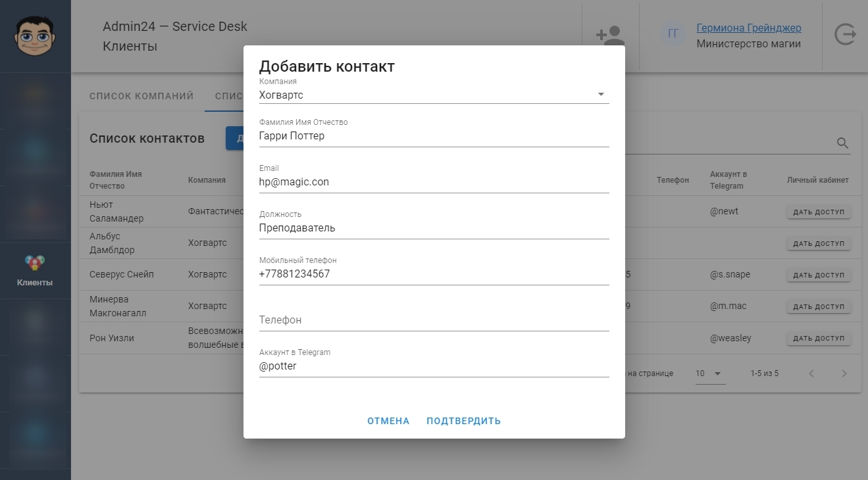
Task: Click the 1-5 из 5 pagination text
Action: coord(765,373)
